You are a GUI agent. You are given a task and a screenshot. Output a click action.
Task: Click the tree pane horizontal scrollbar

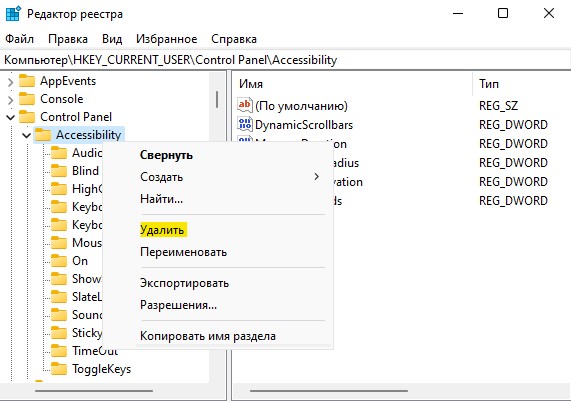pos(94,391)
